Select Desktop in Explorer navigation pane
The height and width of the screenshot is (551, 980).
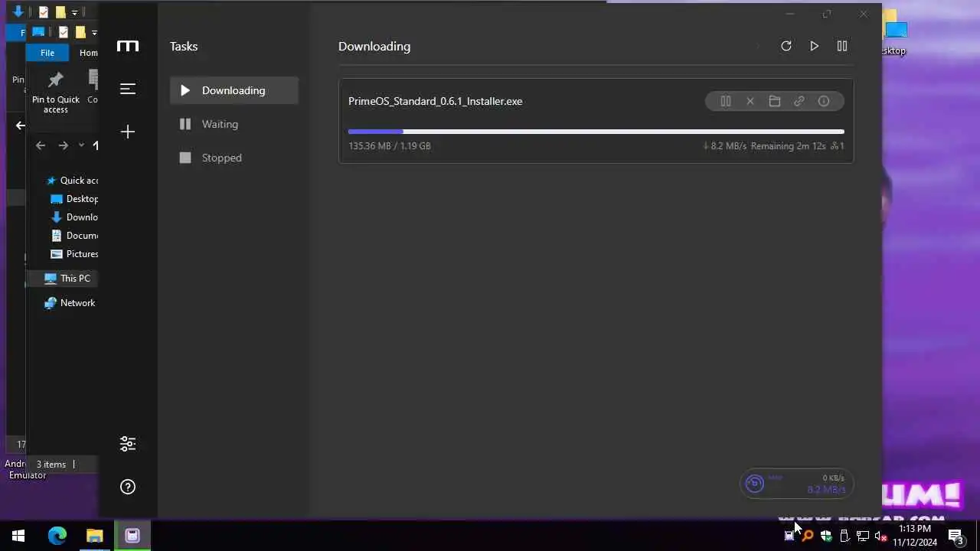[74, 199]
